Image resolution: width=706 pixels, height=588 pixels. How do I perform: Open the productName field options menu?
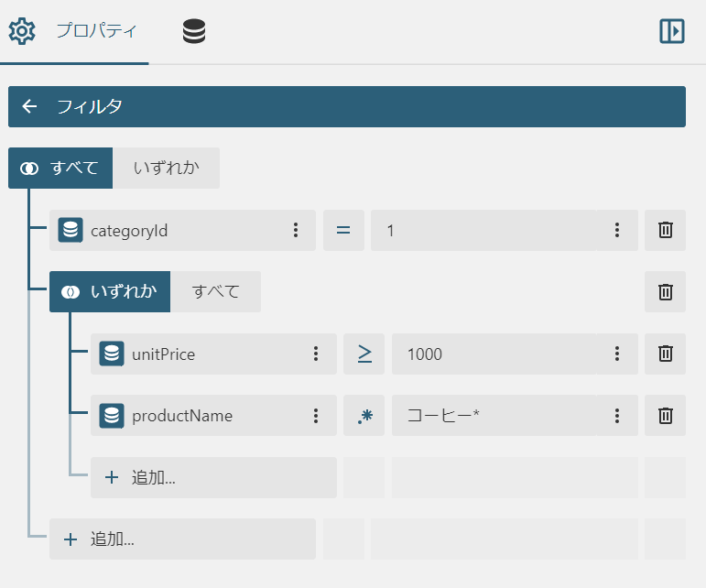(316, 416)
